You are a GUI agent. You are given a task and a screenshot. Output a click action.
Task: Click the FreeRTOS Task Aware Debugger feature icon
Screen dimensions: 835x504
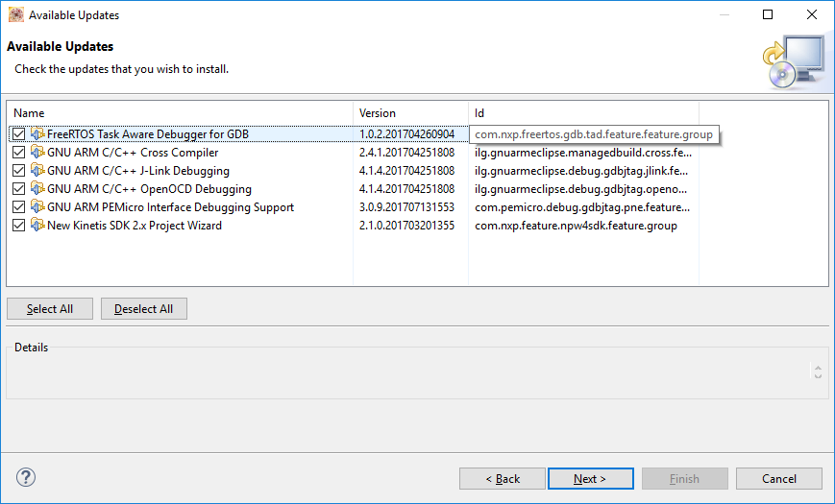(x=37, y=134)
